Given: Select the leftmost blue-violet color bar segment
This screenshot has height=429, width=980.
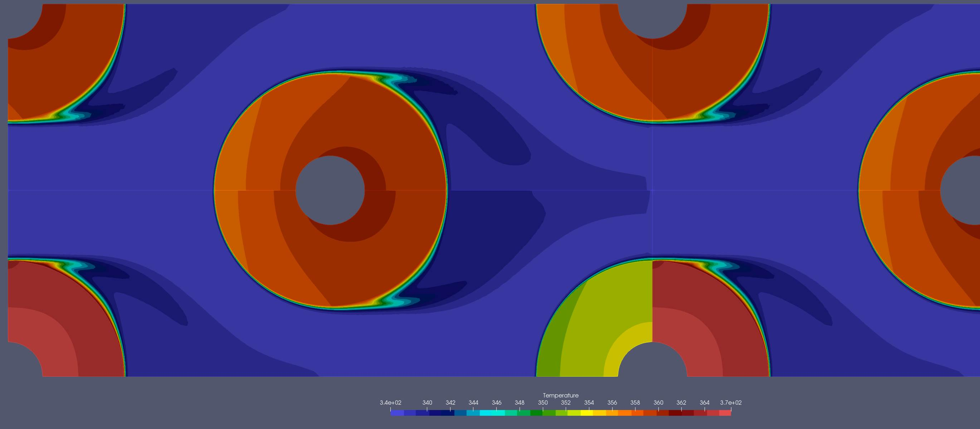Looking at the screenshot, I should [x=397, y=413].
